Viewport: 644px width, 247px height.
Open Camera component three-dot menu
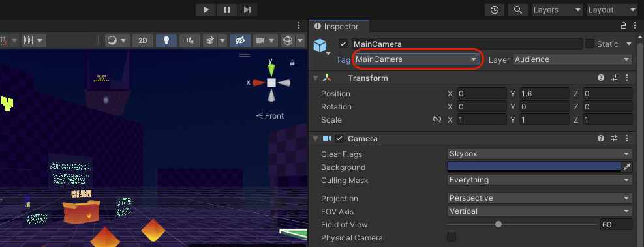[627, 139]
